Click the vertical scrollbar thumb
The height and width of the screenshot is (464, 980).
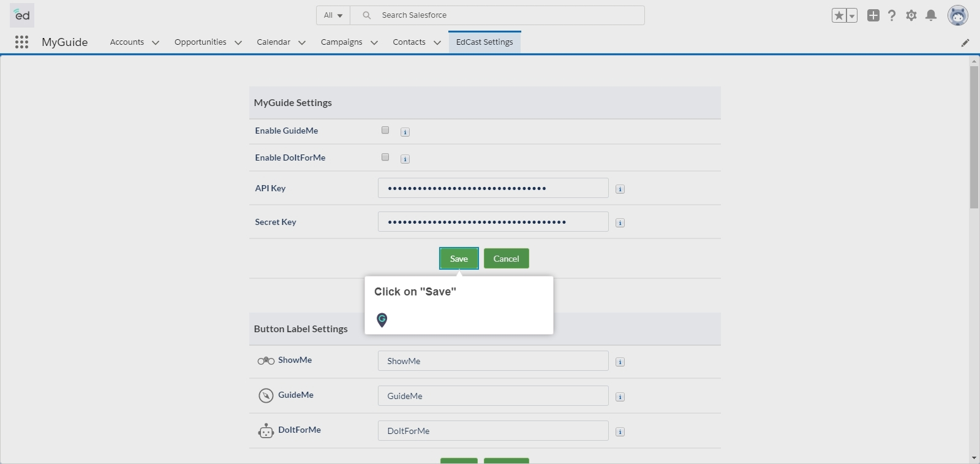pyautogui.click(x=974, y=137)
